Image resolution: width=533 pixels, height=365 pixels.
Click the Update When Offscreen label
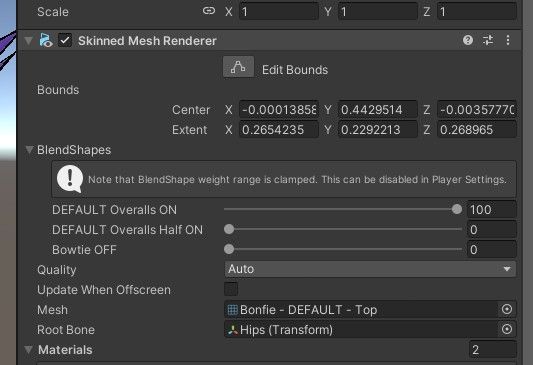pos(104,290)
